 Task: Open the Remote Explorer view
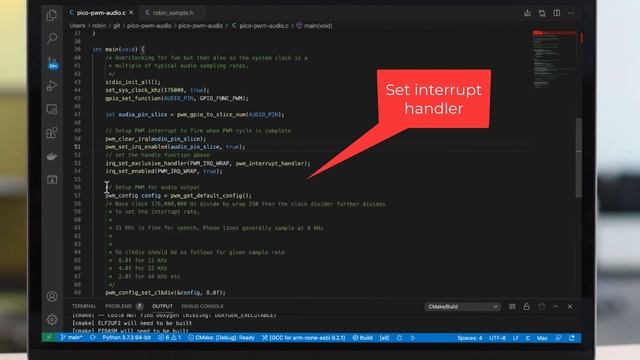pyautogui.click(x=52, y=109)
